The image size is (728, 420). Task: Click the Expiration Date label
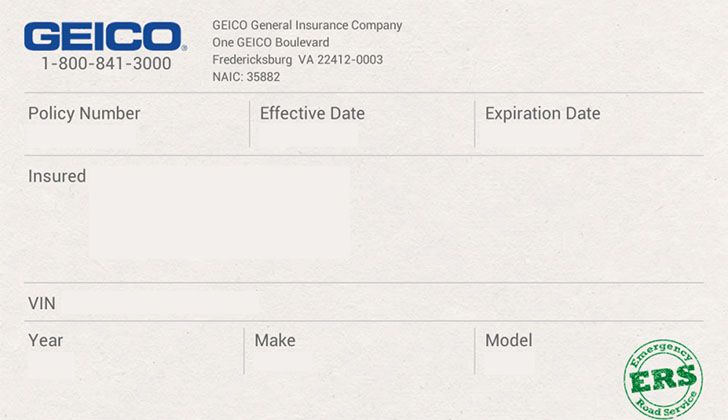[542, 114]
